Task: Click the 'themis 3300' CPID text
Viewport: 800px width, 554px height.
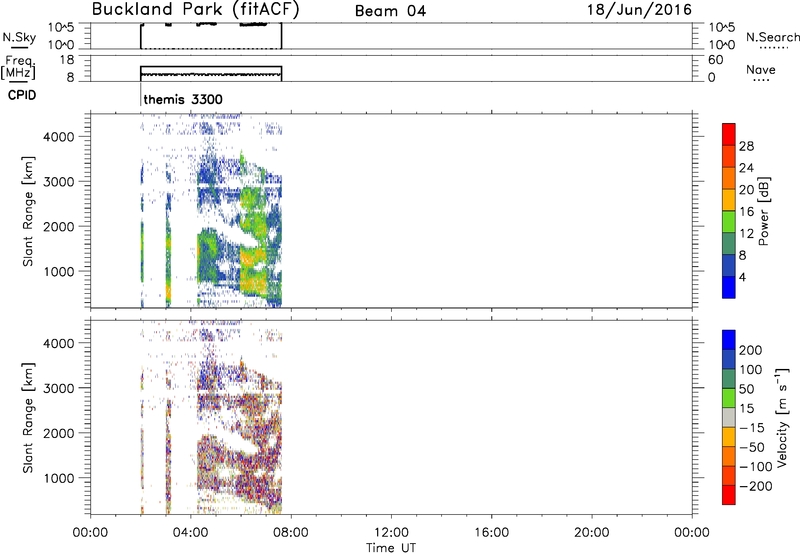Action: (183, 99)
